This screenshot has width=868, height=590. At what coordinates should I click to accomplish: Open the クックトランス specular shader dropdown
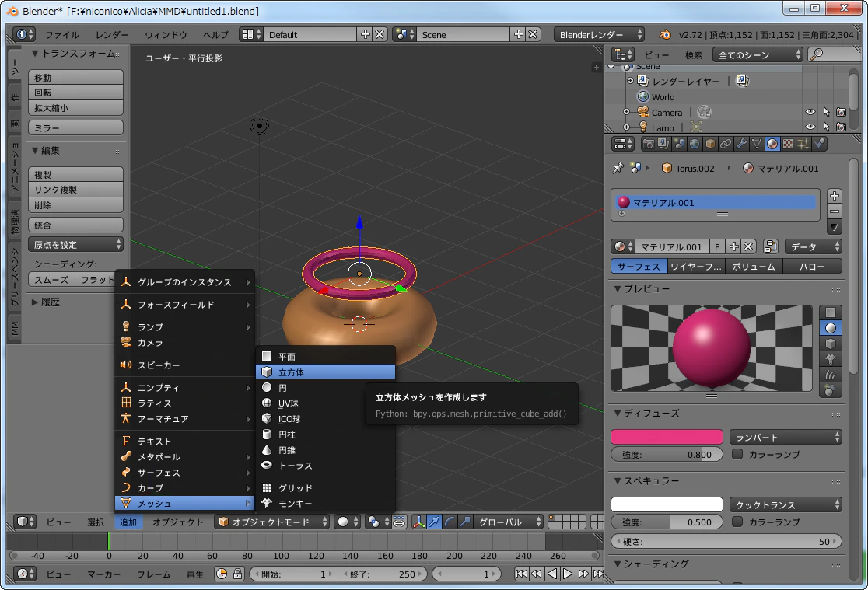click(786, 504)
